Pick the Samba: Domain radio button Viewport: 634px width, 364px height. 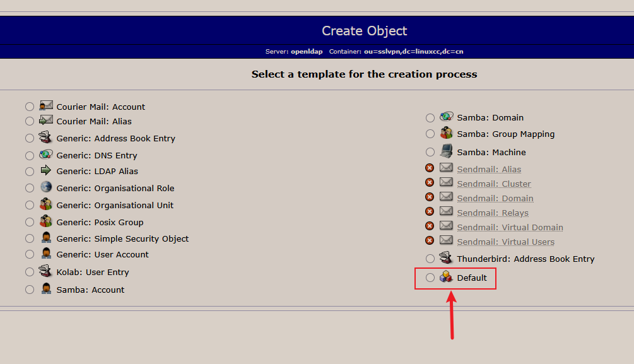point(430,118)
